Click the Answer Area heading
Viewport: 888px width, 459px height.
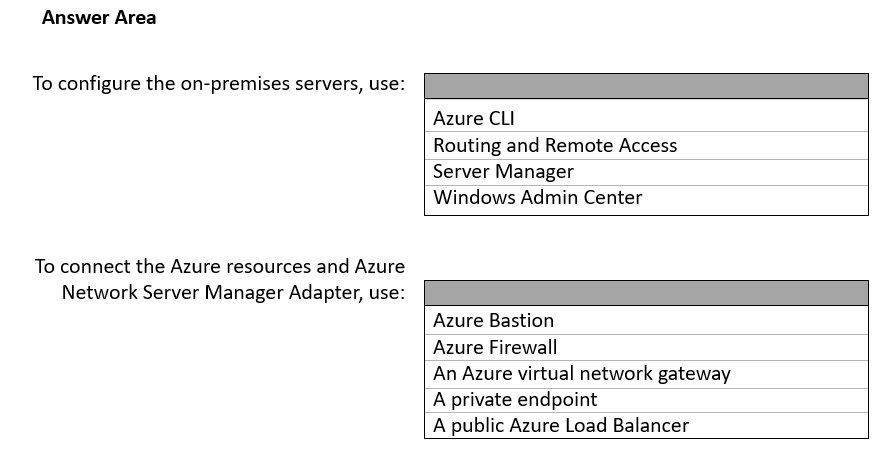point(99,18)
